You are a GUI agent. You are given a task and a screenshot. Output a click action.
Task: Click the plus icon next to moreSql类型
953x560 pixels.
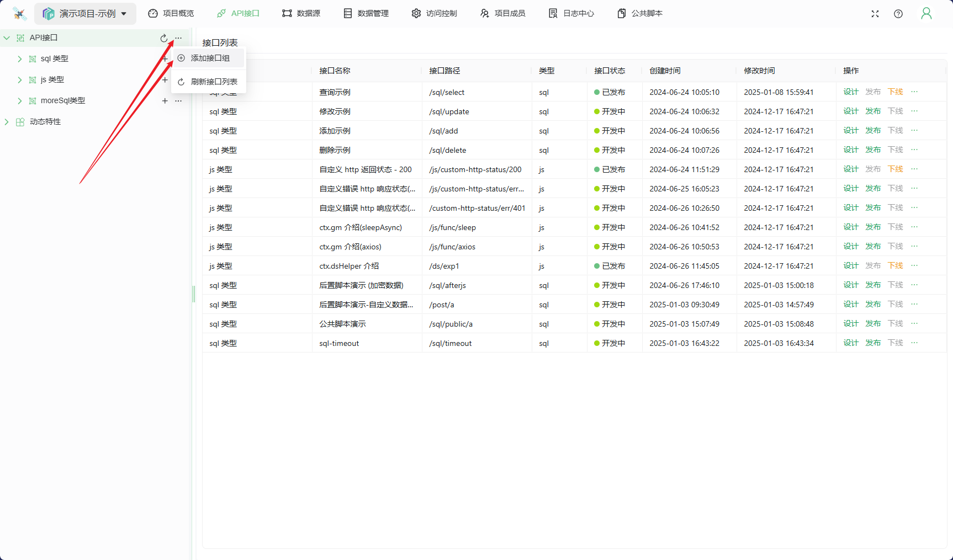tap(165, 101)
